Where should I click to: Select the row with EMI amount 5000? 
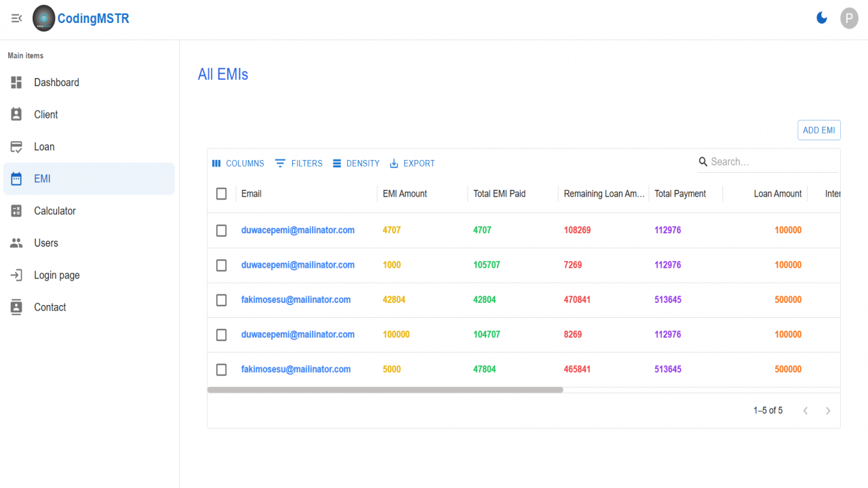(x=221, y=369)
